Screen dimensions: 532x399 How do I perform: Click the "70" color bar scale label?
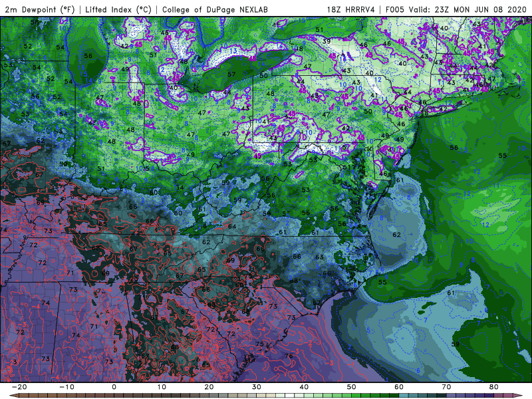pos(446,387)
